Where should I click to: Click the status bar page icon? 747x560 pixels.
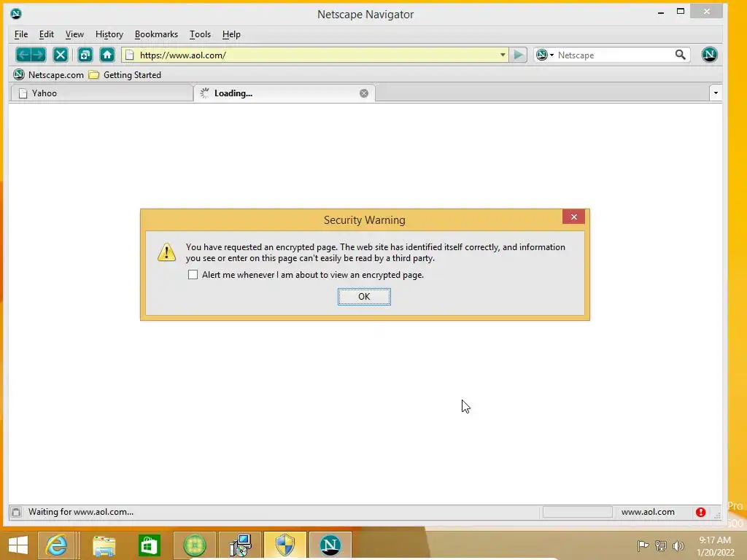[16, 512]
